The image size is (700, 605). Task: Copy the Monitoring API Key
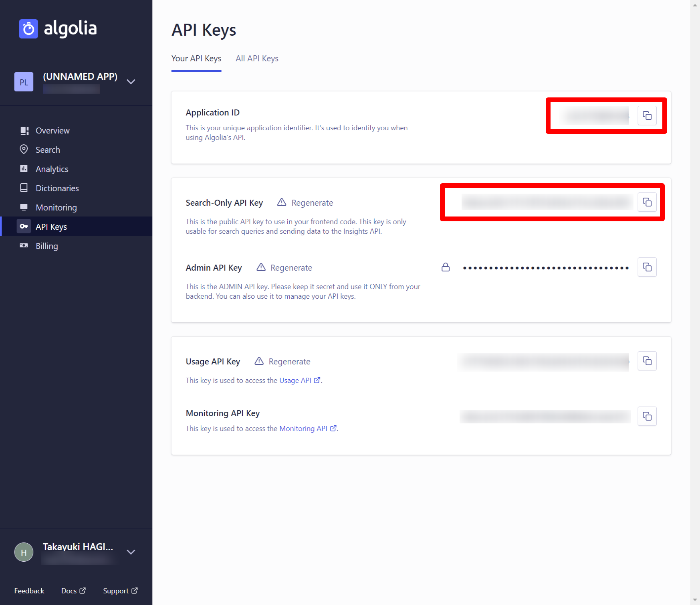coord(647,417)
